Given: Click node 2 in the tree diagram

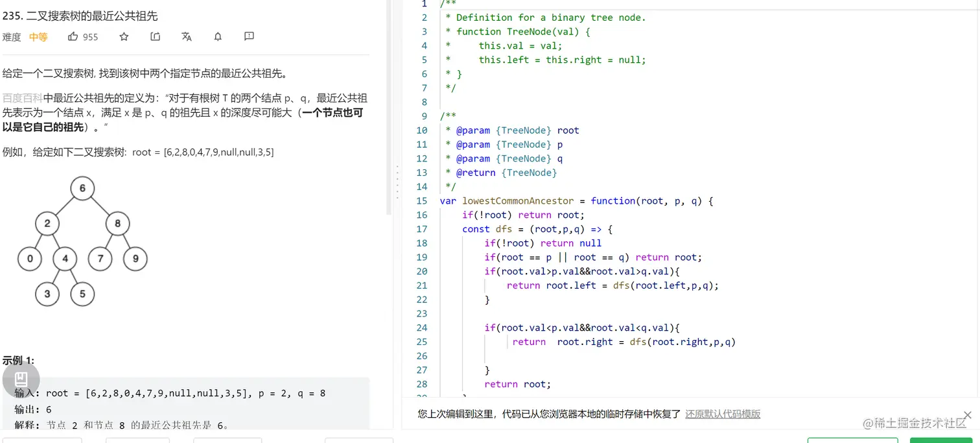Looking at the screenshot, I should [x=47, y=224].
